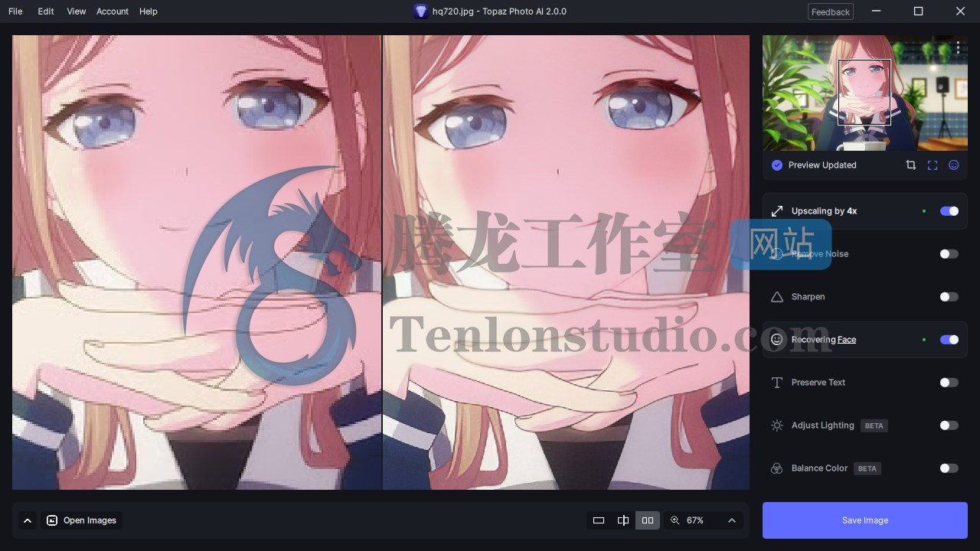Image resolution: width=980 pixels, height=551 pixels.
Task: Open the thumbnail three-dot options menu
Action: pyautogui.click(x=958, y=47)
